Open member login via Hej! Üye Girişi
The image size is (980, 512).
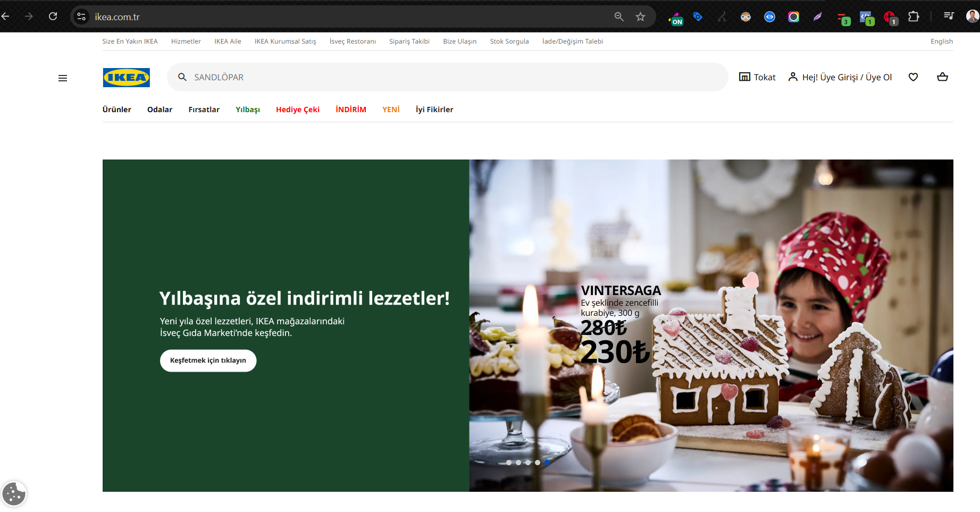(x=840, y=77)
